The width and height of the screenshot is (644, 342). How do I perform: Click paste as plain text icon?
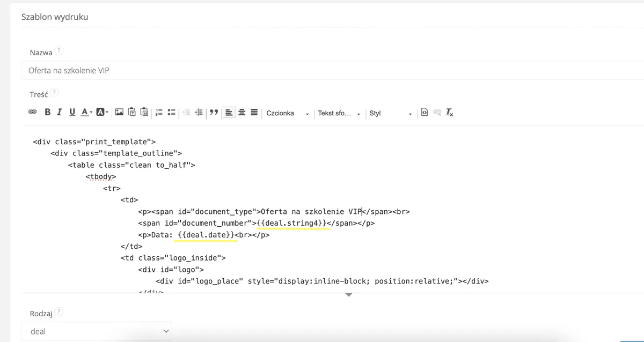pyautogui.click(x=132, y=113)
